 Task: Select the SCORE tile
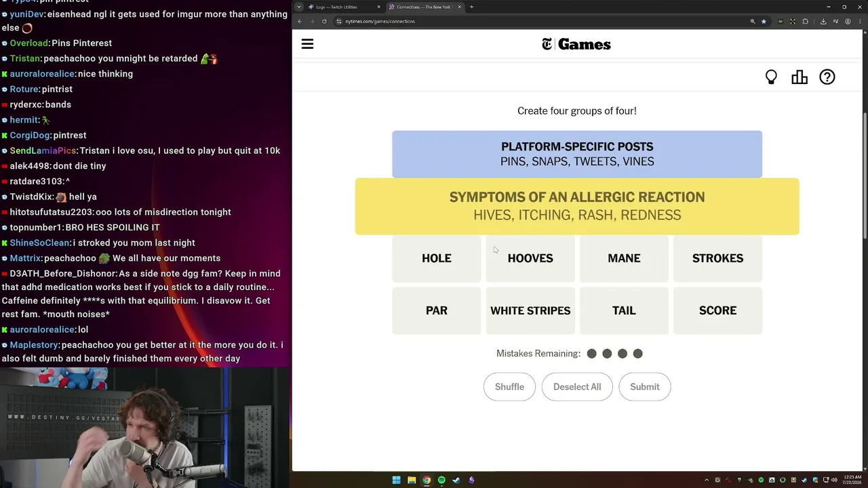[717, 310]
